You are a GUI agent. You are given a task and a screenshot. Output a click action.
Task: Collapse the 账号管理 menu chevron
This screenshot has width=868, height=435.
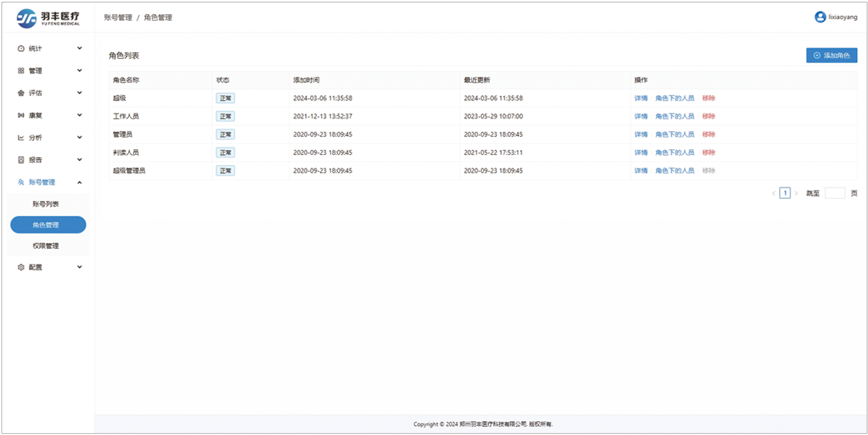(x=80, y=183)
